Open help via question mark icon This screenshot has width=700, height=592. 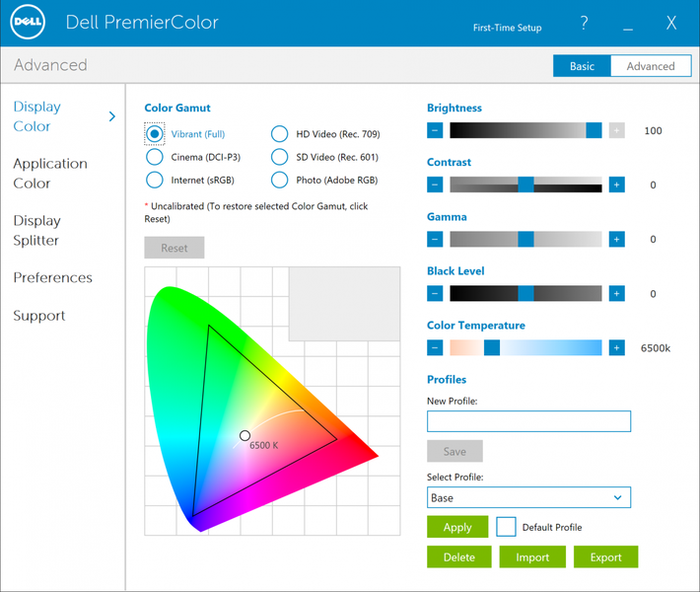tap(584, 23)
